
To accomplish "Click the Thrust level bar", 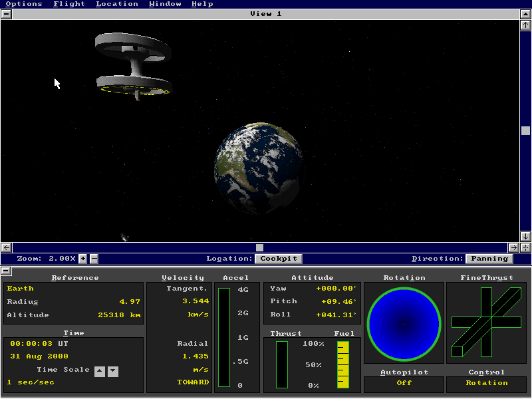I will click(x=281, y=364).
